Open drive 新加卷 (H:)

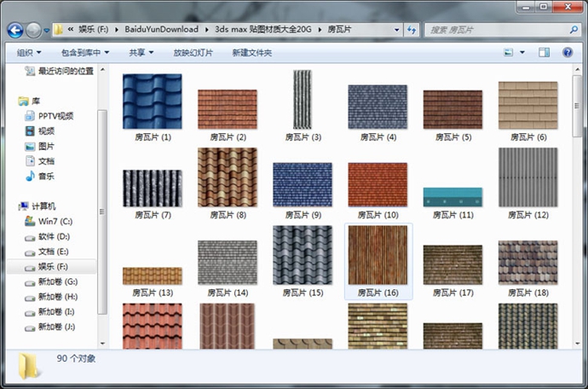[x=51, y=297]
